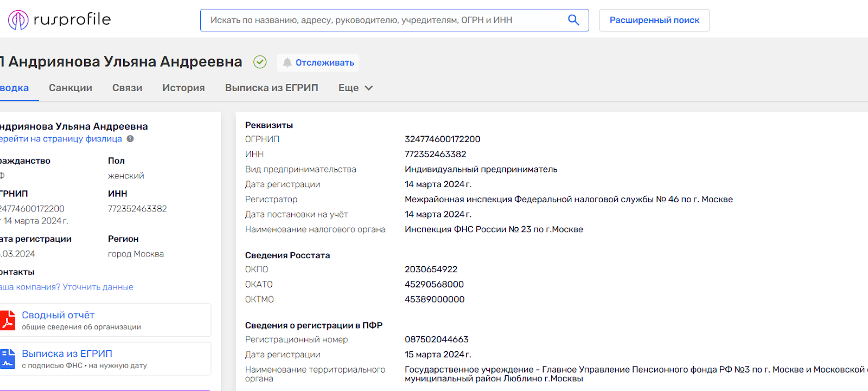Click ОГРНИП value 324774600172200
The height and width of the screenshot is (391, 868).
[x=442, y=139]
